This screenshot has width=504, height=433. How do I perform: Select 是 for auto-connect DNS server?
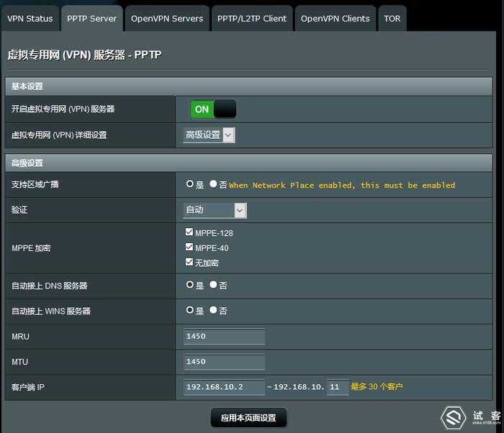click(x=189, y=285)
